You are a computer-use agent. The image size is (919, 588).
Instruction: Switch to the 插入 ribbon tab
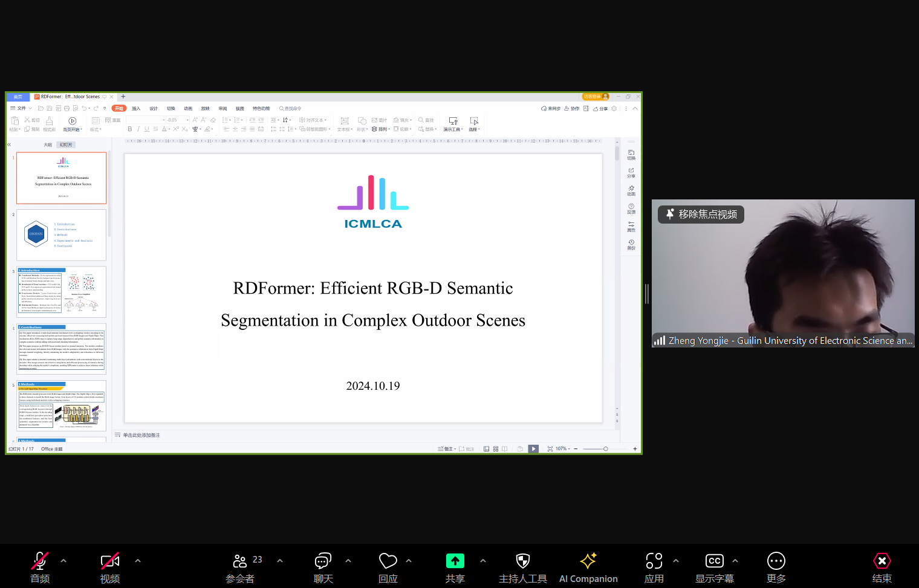click(136, 109)
